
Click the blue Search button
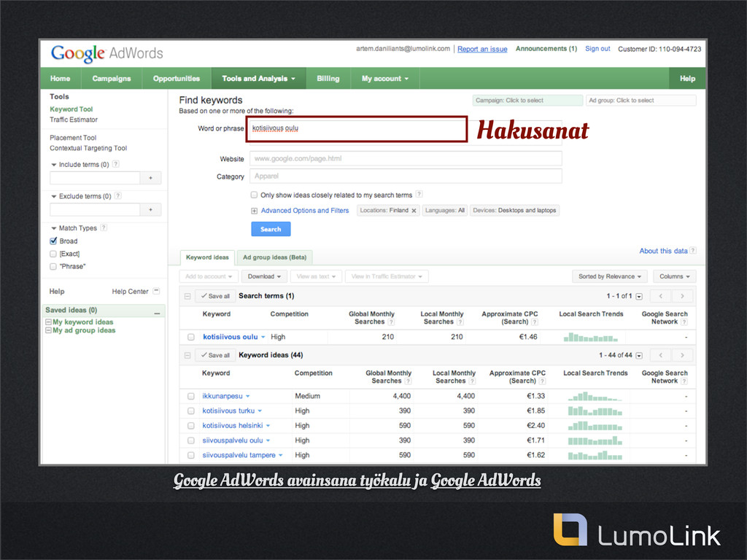[x=271, y=229]
